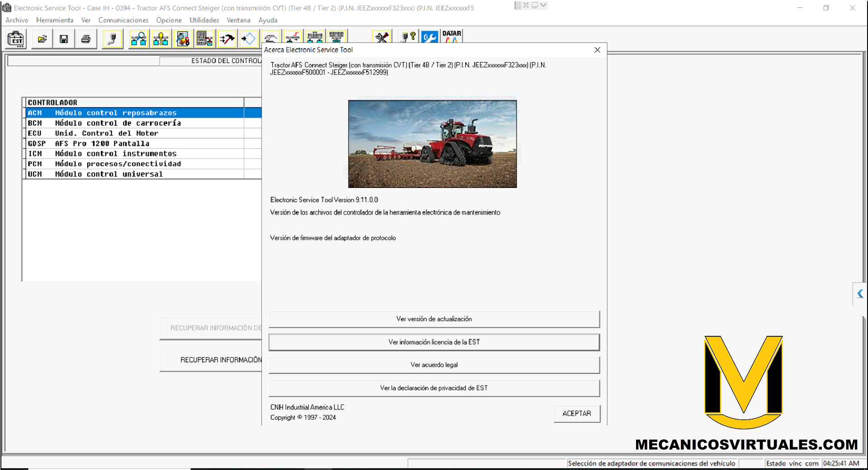Select the BCM Módulo control de carrocería row

point(144,123)
